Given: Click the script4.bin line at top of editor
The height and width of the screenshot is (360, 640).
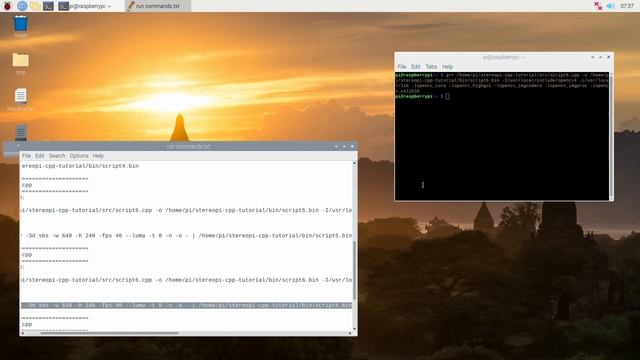Looking at the screenshot, I should point(80,166).
